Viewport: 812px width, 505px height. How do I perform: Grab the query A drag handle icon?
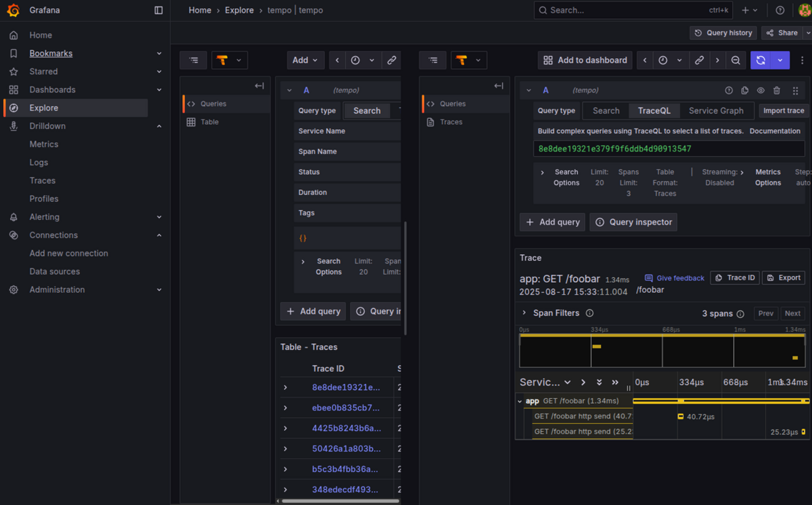click(x=795, y=91)
